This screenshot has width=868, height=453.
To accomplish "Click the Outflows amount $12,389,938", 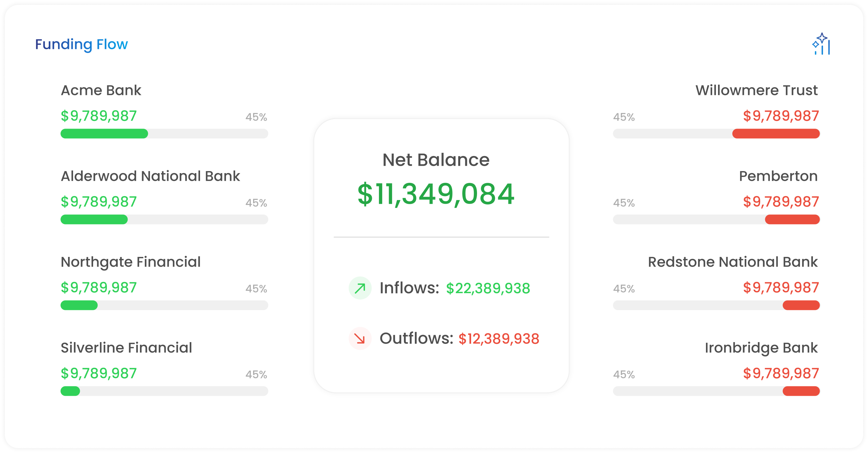I will (x=499, y=339).
